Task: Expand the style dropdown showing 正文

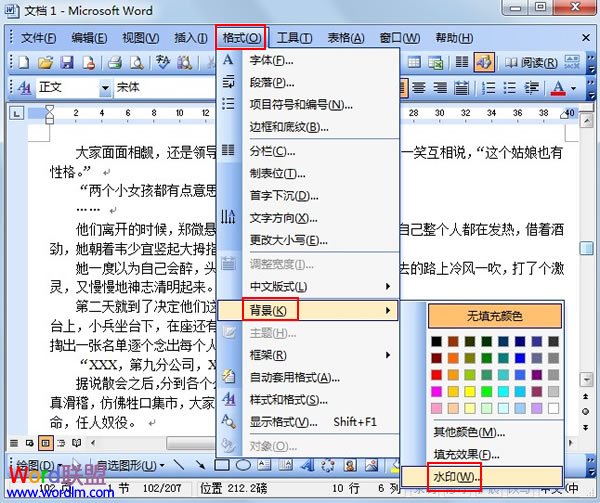Action: [105, 87]
